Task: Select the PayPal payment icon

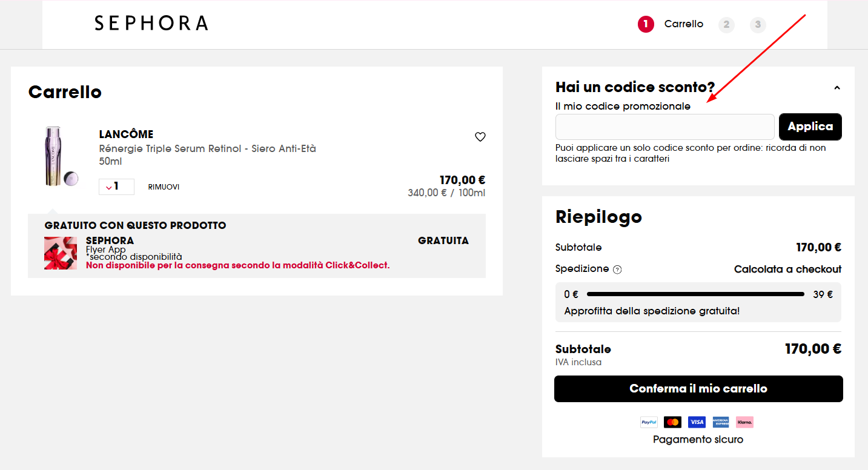Action: 648,422
